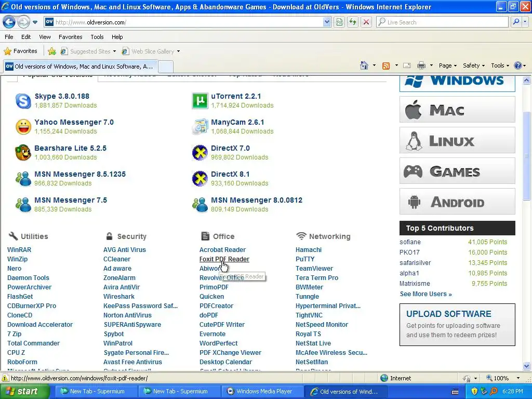Click the Linux platform button
The height and width of the screenshot is (399, 532).
[x=457, y=140]
